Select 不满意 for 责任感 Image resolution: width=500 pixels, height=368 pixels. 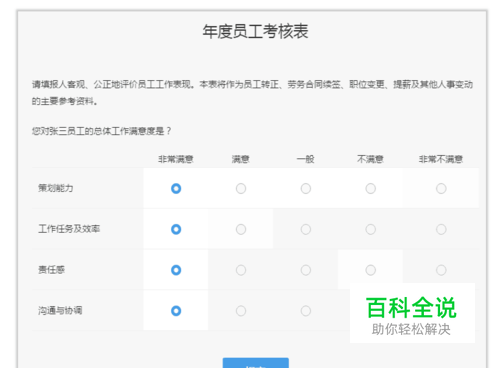point(371,270)
